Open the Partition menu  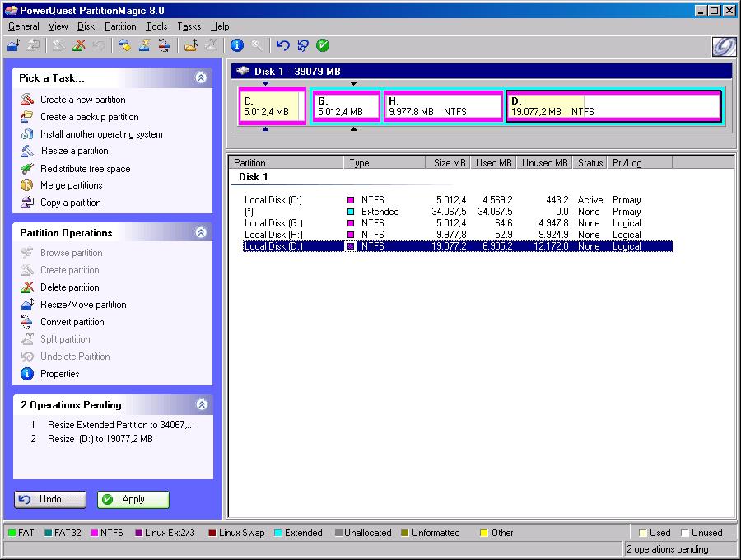click(x=120, y=26)
